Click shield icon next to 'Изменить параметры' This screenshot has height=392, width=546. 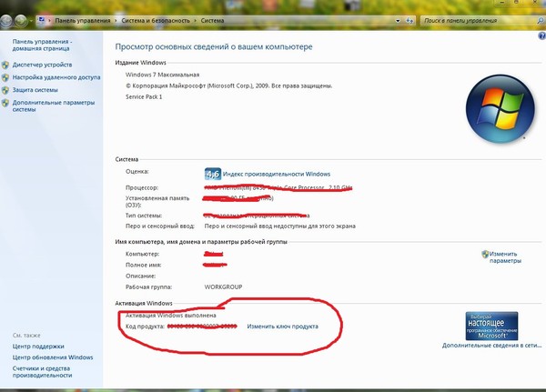pos(485,254)
